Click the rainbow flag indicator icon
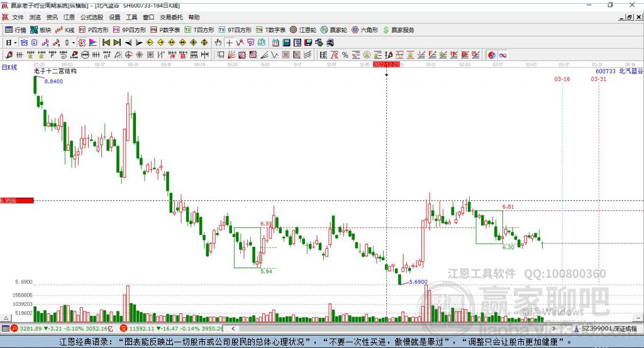Screen dimensions: 644x348 point(93,43)
